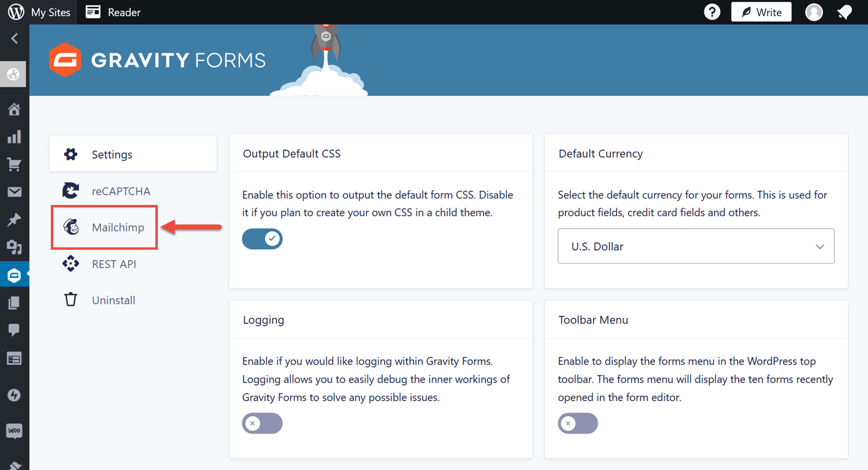
Task: Open the envelope inbox icon in sidebar
Action: (14, 192)
